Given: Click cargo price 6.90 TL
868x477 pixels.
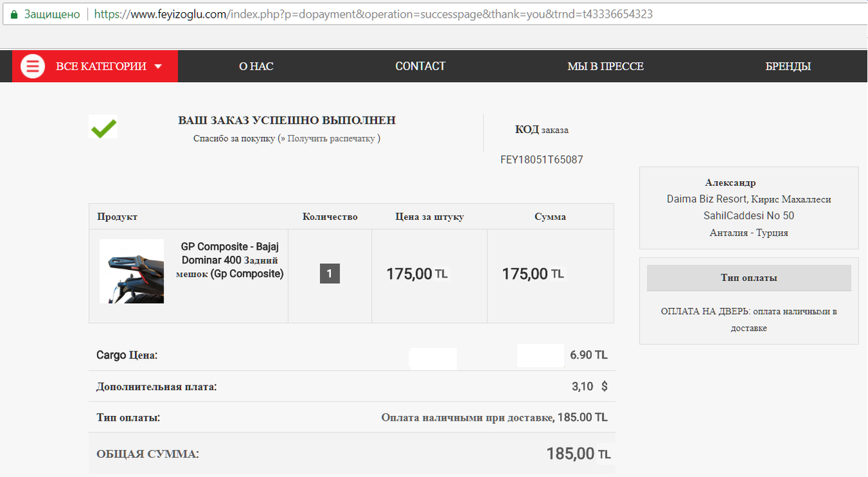Looking at the screenshot, I should click(589, 355).
